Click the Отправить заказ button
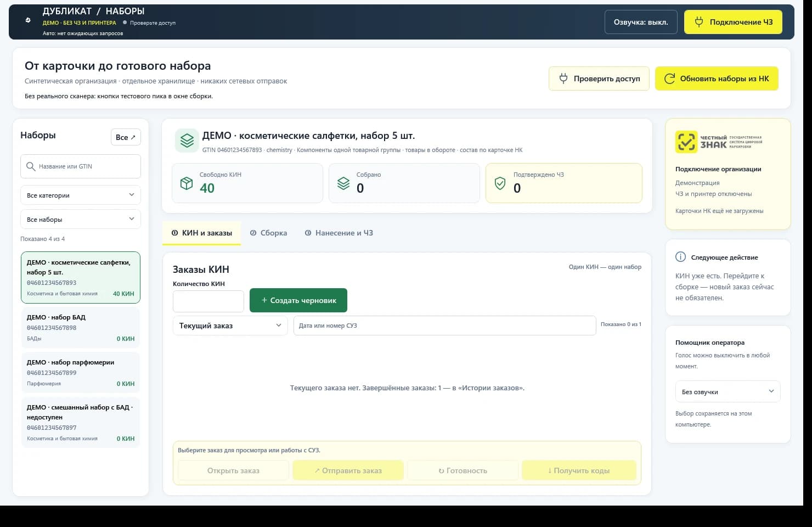Viewport: 812px width, 527px height. (x=348, y=470)
